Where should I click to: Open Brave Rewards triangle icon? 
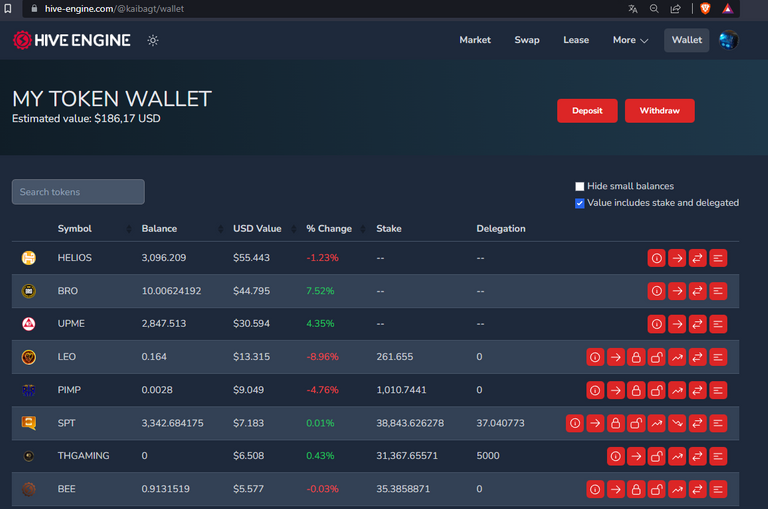coord(728,9)
